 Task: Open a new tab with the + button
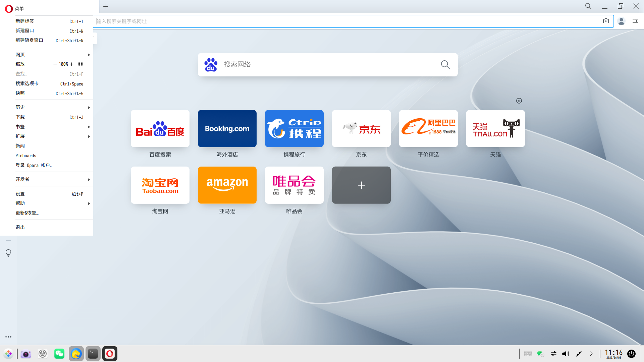[106, 6]
